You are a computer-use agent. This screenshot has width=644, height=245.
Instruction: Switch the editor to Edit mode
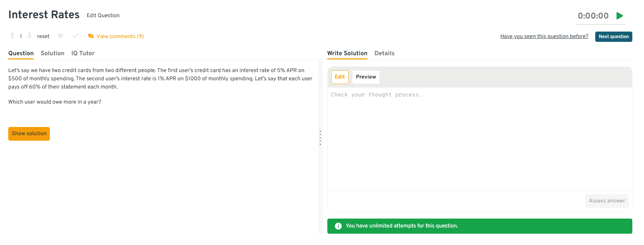tap(340, 77)
